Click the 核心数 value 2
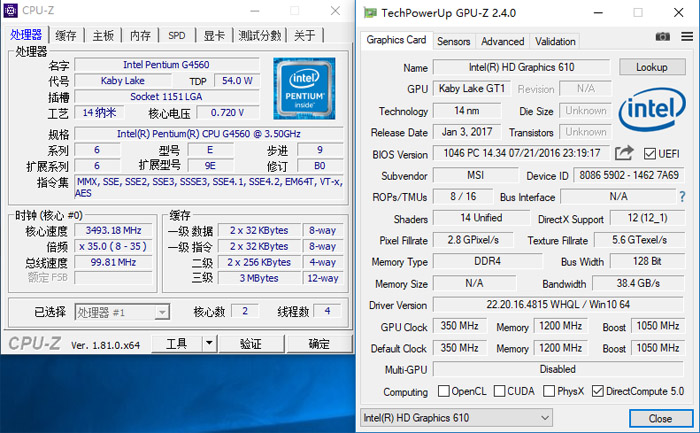The height and width of the screenshot is (433, 700). pos(245,311)
